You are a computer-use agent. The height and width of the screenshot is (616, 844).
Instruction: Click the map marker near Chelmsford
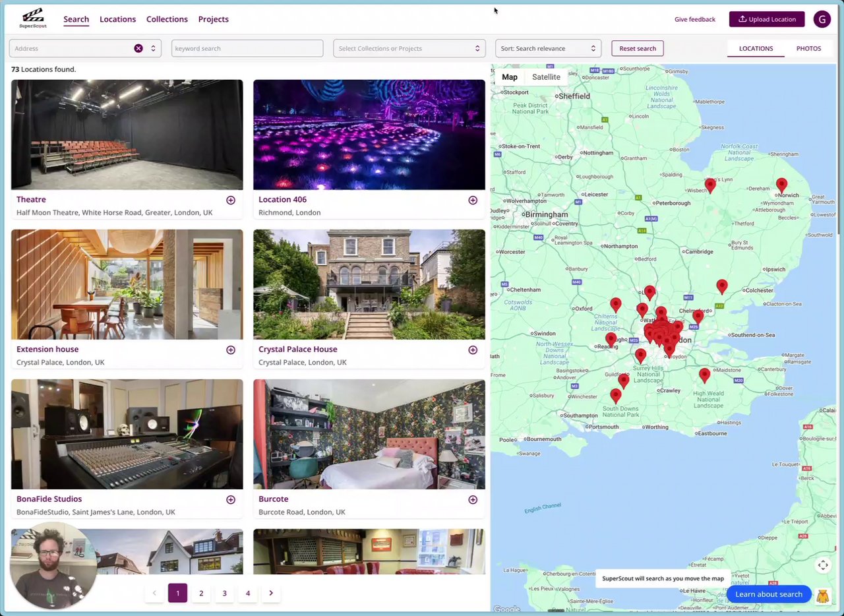pyautogui.click(x=698, y=317)
